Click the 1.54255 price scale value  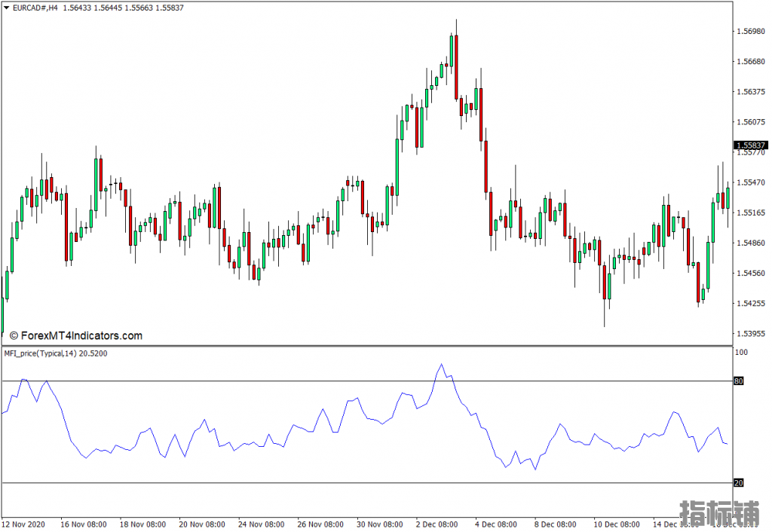click(x=751, y=304)
